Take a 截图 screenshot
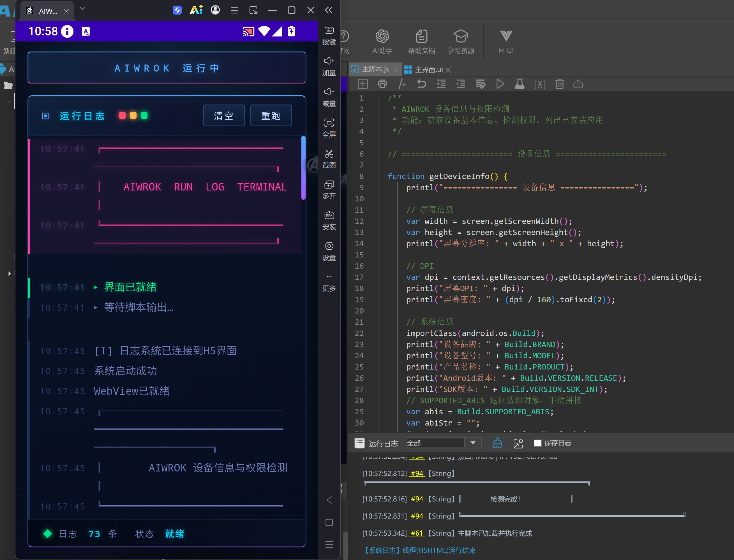Screen dimensions: 734x560 coord(329,159)
